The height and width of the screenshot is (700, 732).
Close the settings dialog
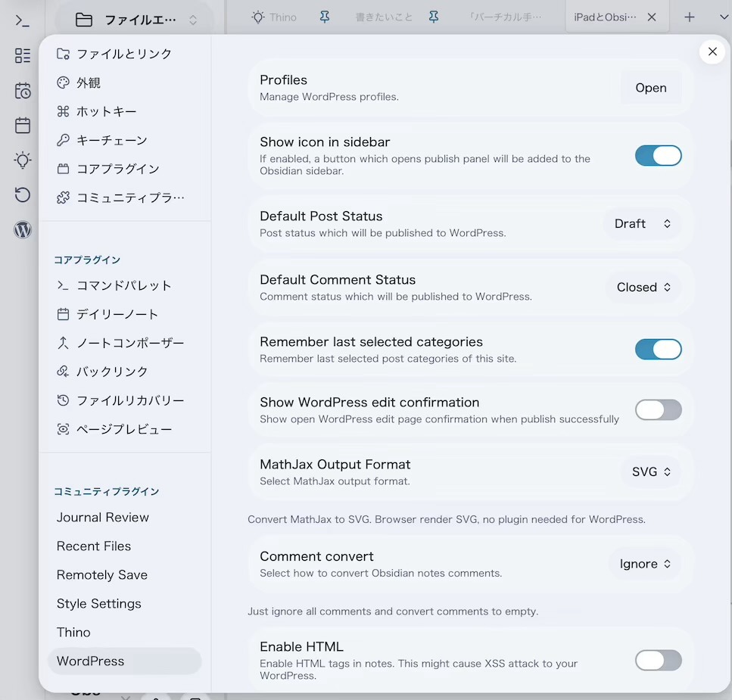click(712, 51)
